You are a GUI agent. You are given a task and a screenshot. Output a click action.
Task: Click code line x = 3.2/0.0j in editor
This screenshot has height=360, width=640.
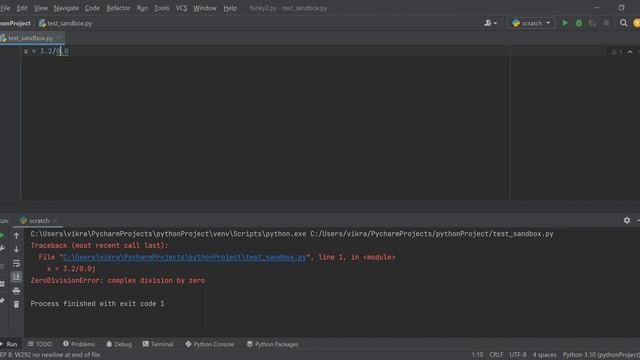(x=46, y=51)
